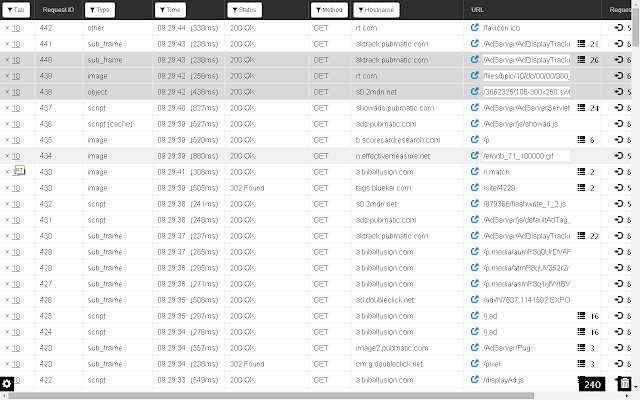Open the URL link icon for request 434

point(474,155)
